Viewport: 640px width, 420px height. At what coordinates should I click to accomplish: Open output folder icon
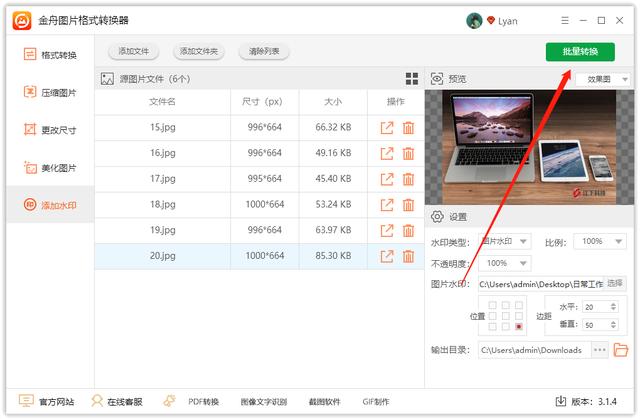click(620, 350)
